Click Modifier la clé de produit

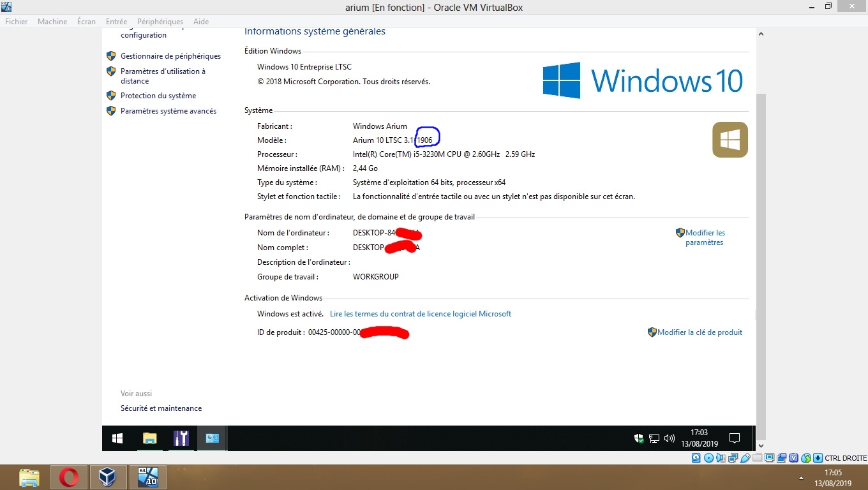tap(700, 332)
